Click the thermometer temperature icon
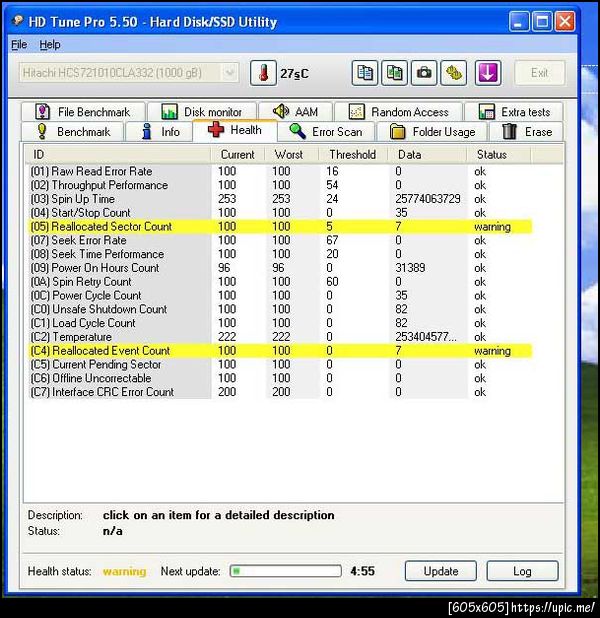Image resolution: width=600 pixels, height=618 pixels. click(x=263, y=73)
